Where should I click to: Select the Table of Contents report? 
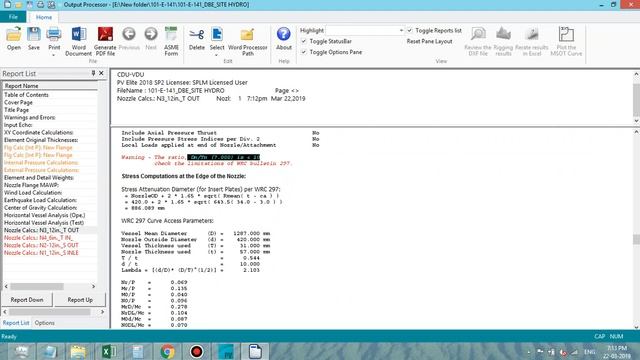point(27,95)
